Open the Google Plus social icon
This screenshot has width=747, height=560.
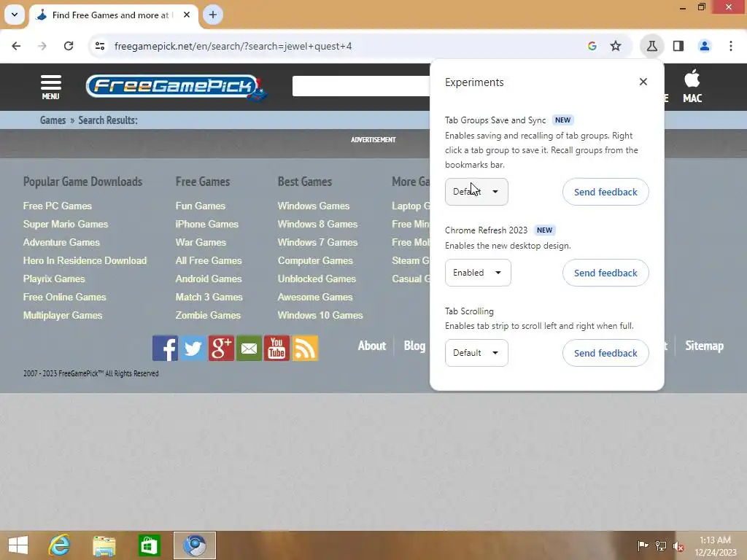pyautogui.click(x=221, y=348)
